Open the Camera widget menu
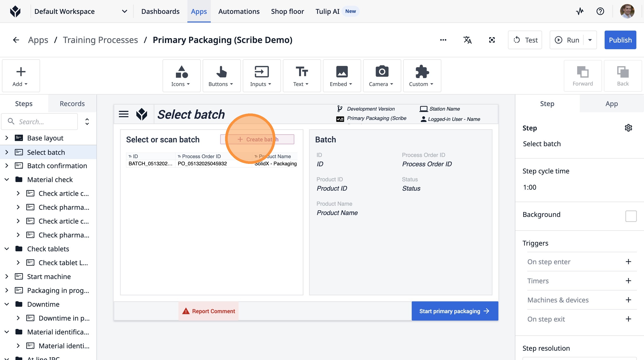This screenshot has width=644, height=360. [381, 76]
